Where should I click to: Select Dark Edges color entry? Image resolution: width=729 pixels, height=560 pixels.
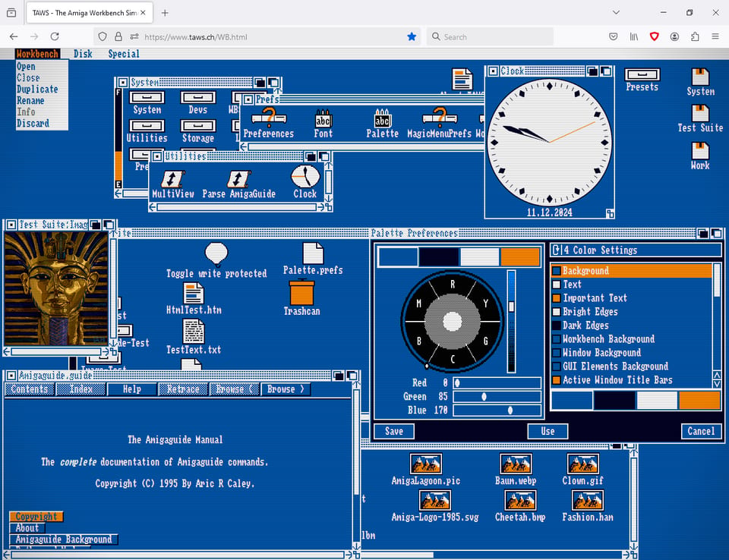coord(631,326)
